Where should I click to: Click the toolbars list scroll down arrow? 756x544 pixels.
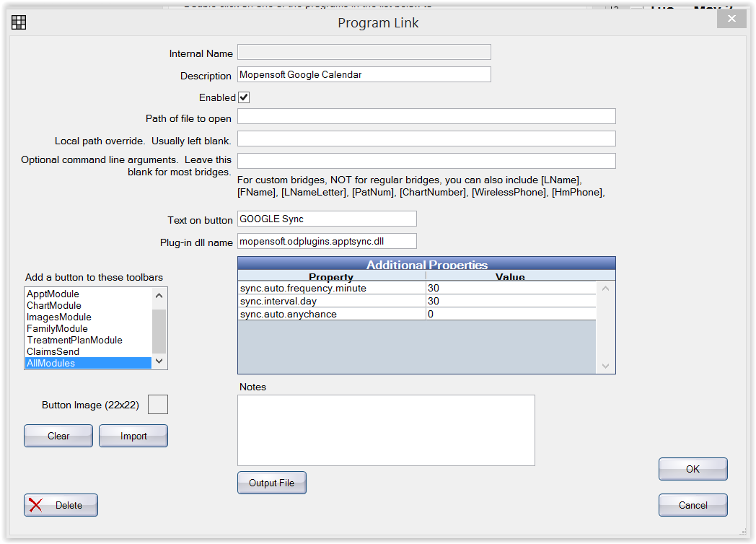[x=159, y=361]
